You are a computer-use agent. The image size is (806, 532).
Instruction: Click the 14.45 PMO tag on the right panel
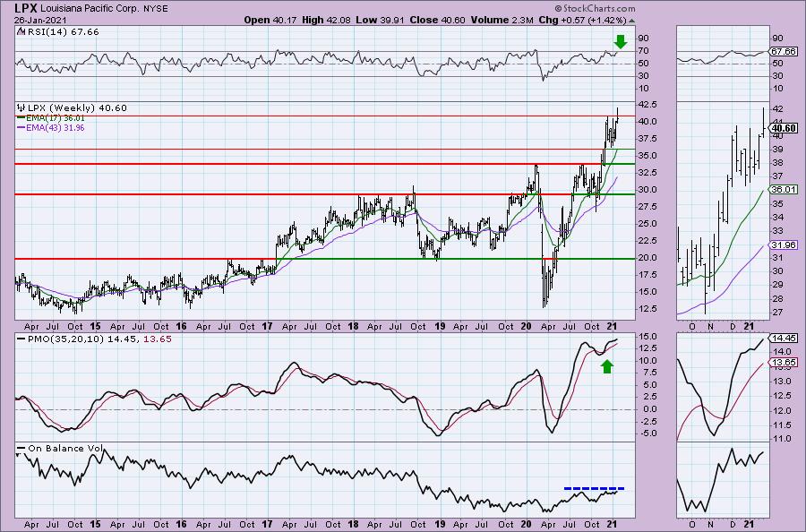784,339
